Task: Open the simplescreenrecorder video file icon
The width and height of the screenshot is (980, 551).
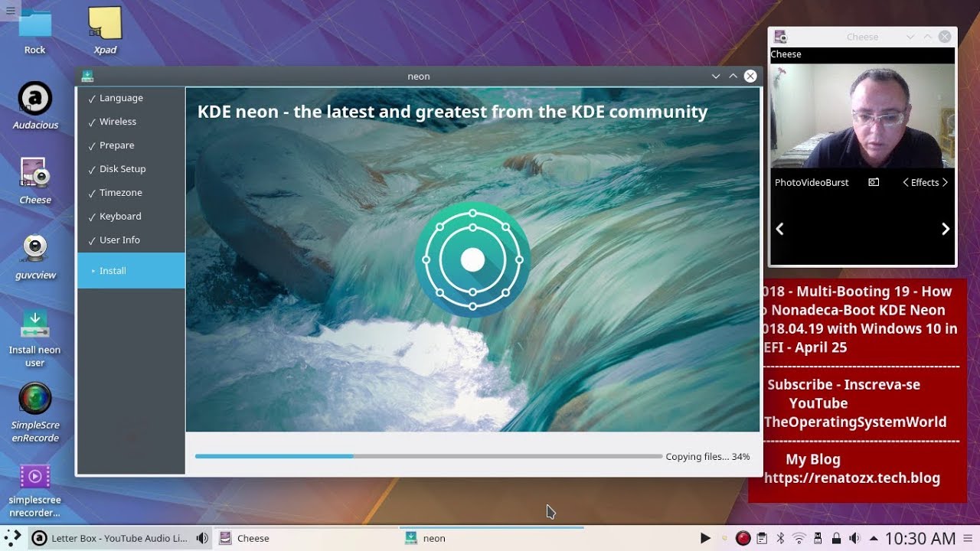Action: pyautogui.click(x=34, y=490)
